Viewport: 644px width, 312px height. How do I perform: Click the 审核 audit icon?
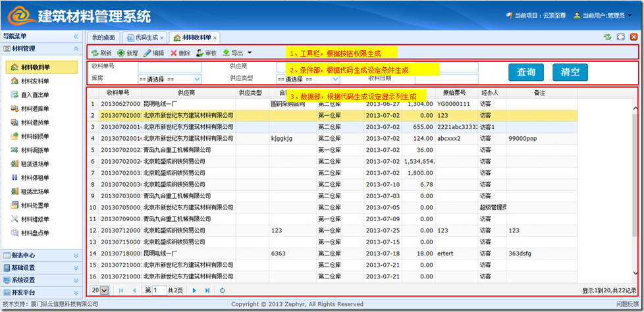pyautogui.click(x=200, y=53)
